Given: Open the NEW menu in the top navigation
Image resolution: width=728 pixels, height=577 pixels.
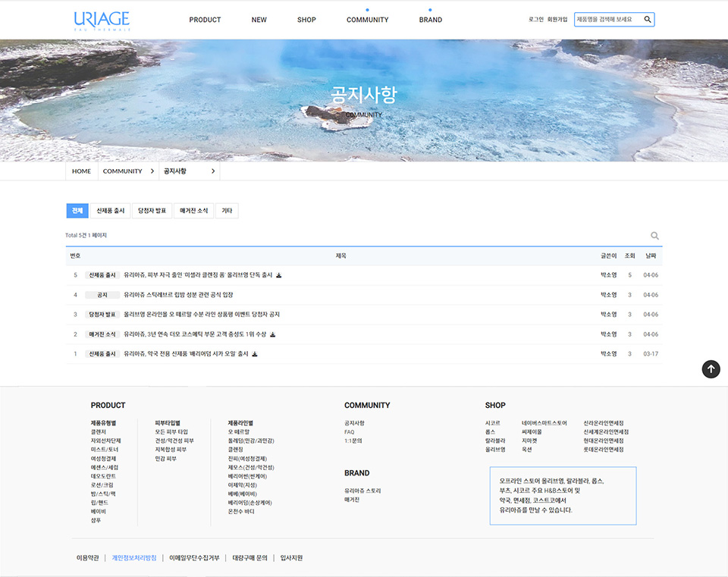Looking at the screenshot, I should click(x=259, y=20).
